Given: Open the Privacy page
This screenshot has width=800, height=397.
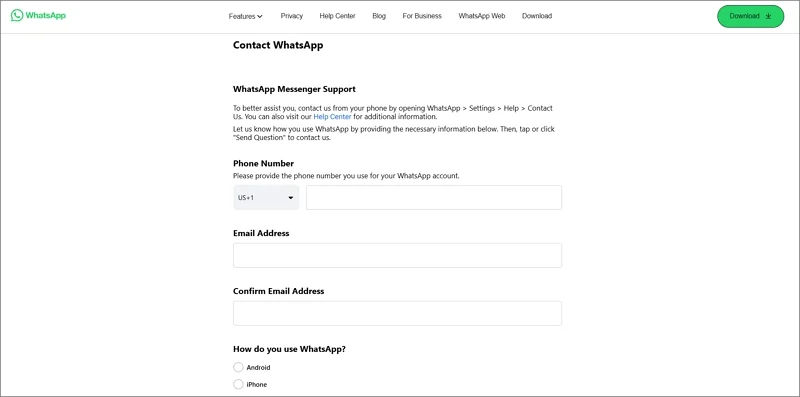Looking at the screenshot, I should tap(292, 16).
